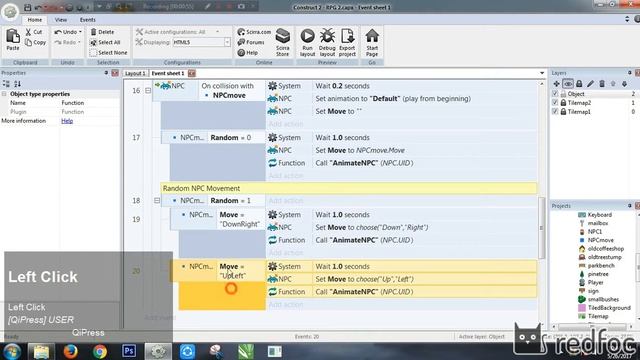Open Firefox from the taskbar
The width and height of the screenshot is (640, 360).
click(71, 351)
